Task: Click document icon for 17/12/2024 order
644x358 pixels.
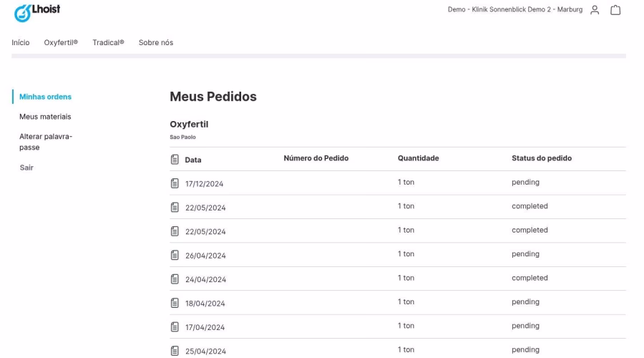Action: [174, 183]
